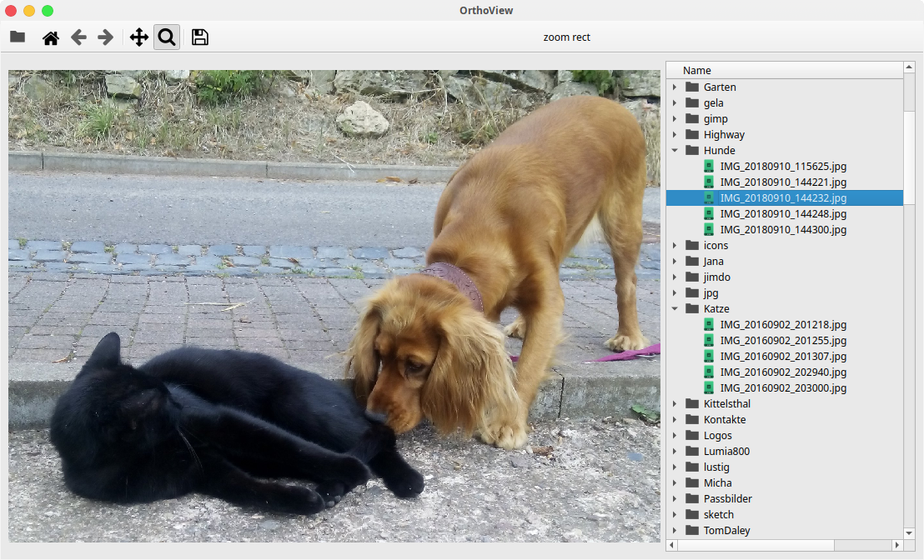Click the Highway folder icon
924x560 pixels.
tap(692, 135)
